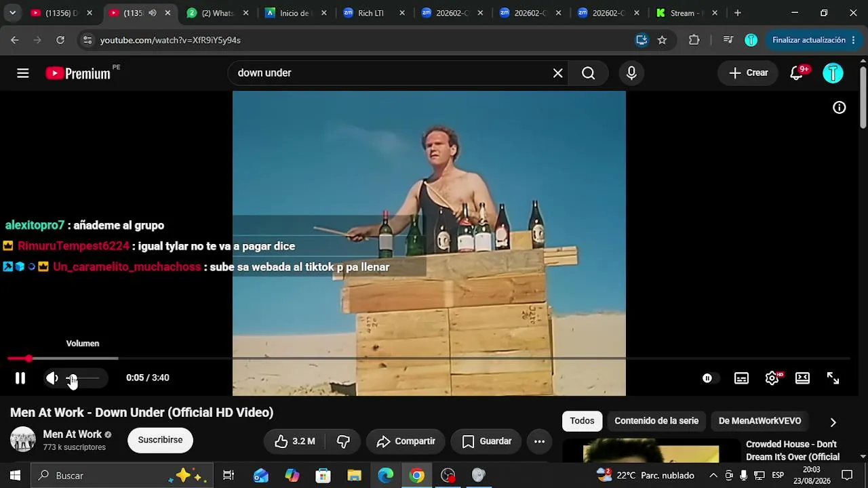The width and height of the screenshot is (868, 488).
Task: Open Chrome profile avatar
Action: pyautogui.click(x=751, y=40)
